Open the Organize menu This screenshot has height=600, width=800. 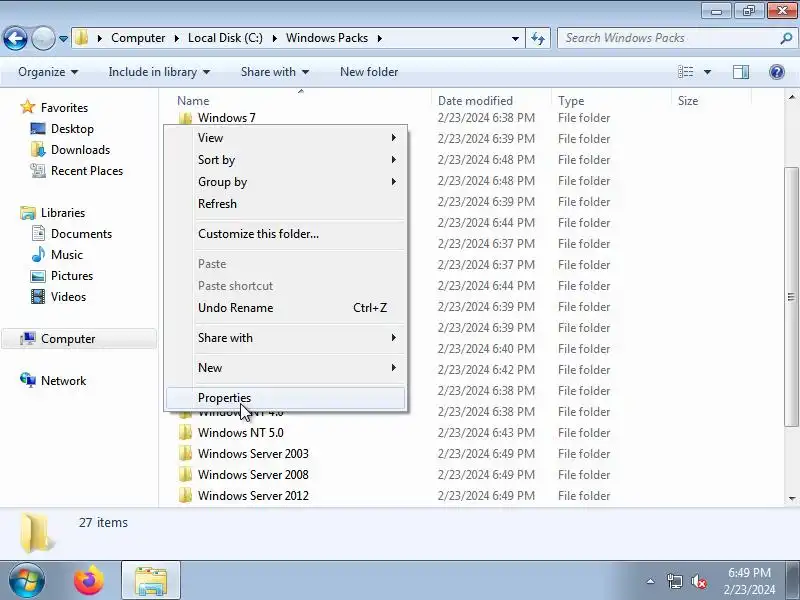[x=48, y=72]
